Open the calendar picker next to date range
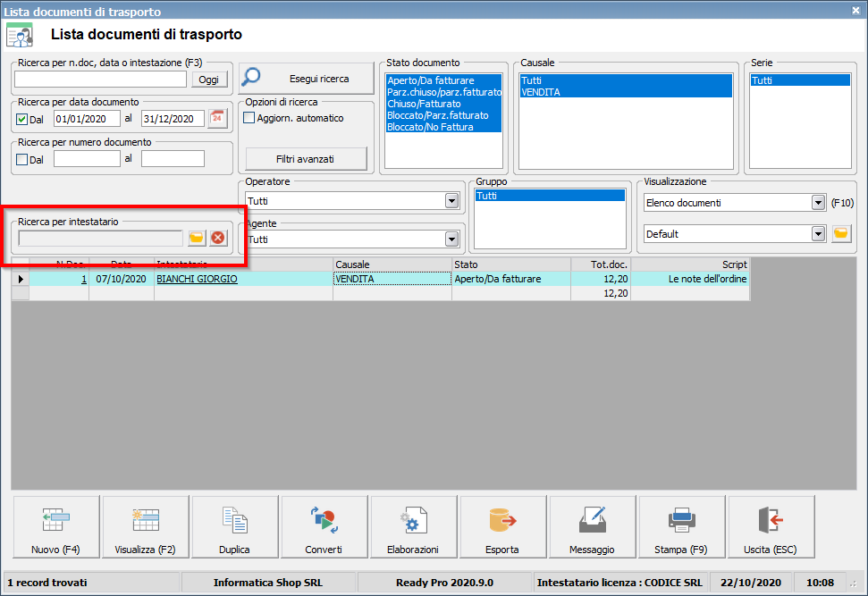The height and width of the screenshot is (596, 868). click(x=217, y=119)
